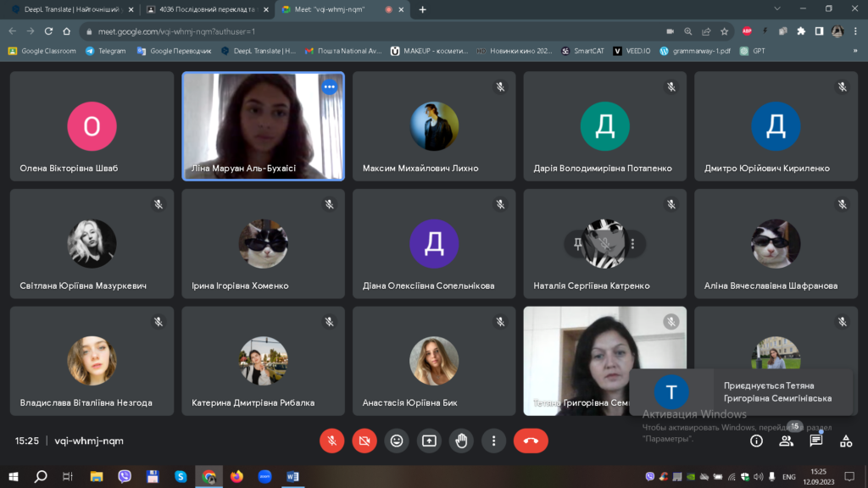Viewport: 868px width, 488px height.
Task: Open options on Ліна Маруан Аль-Бухаісі tile
Action: point(329,86)
